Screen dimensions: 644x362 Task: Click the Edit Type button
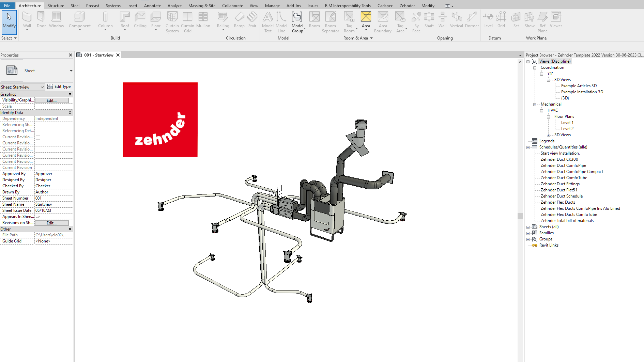point(59,86)
